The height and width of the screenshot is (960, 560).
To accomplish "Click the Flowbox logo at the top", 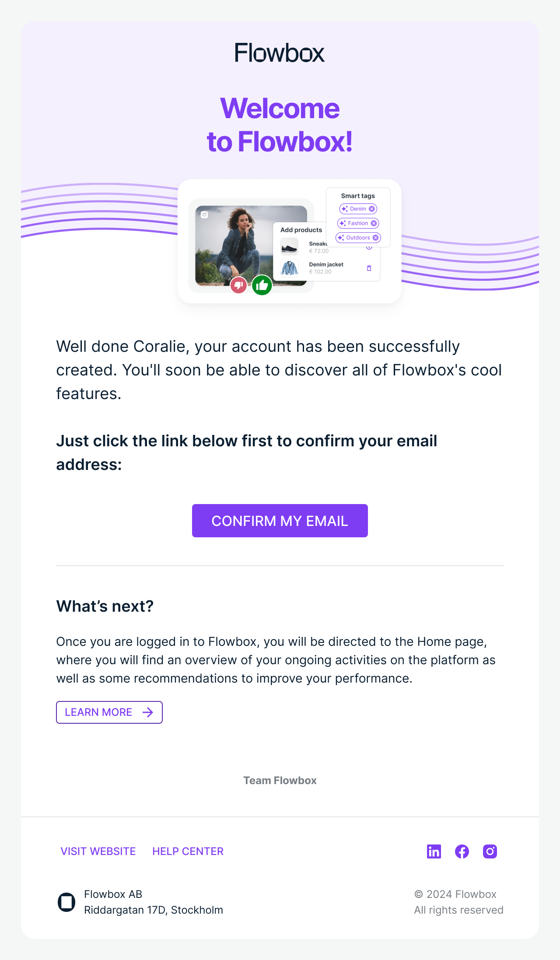I will click(280, 53).
